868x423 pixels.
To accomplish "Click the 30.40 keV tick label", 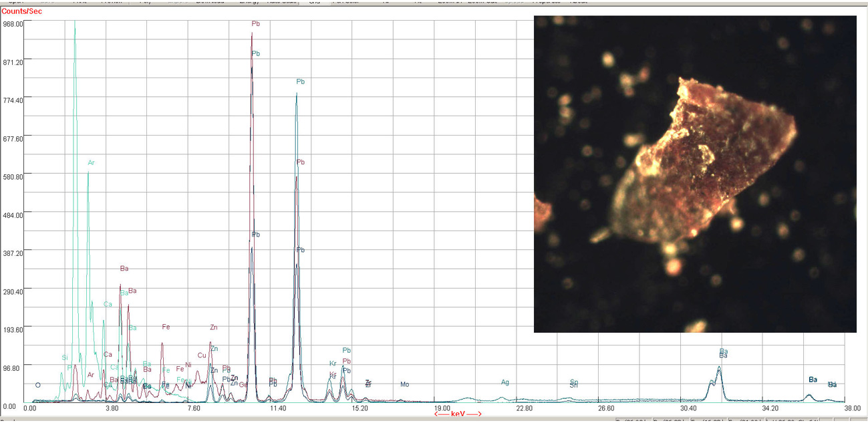I will (689, 408).
